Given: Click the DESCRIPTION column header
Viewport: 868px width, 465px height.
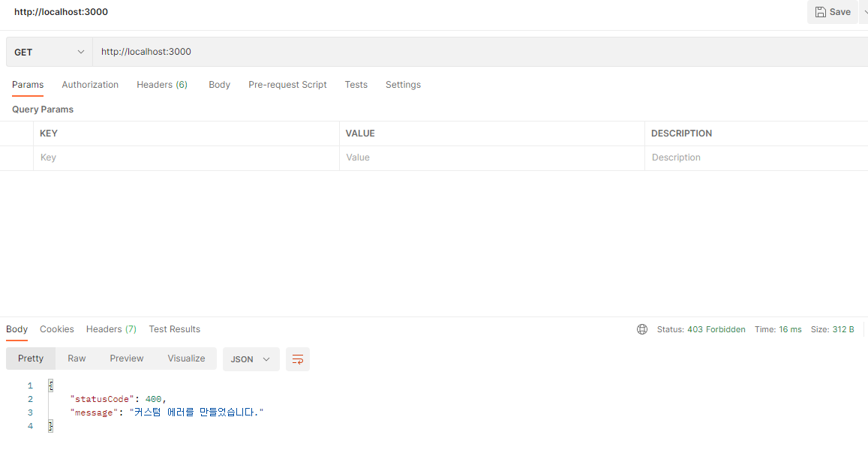Looking at the screenshot, I should tap(681, 133).
